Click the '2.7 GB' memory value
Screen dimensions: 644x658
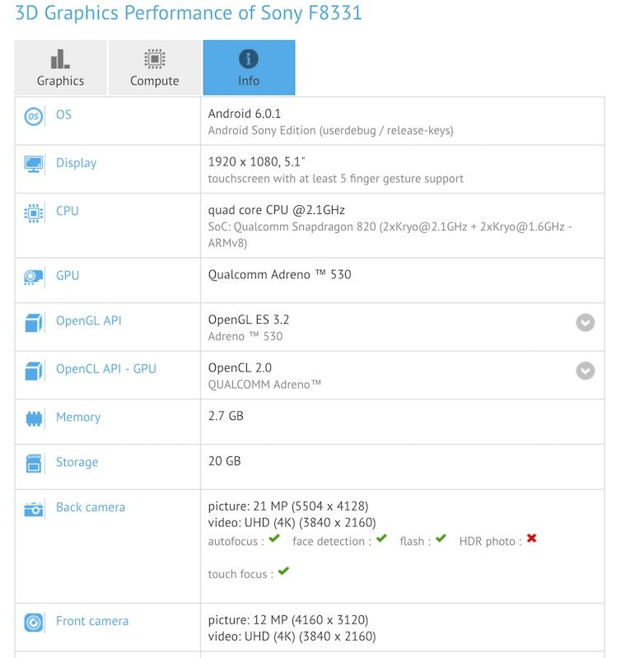226,416
